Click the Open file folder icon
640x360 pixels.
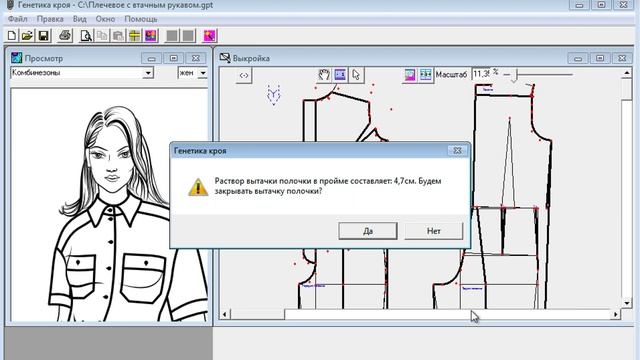click(27, 36)
